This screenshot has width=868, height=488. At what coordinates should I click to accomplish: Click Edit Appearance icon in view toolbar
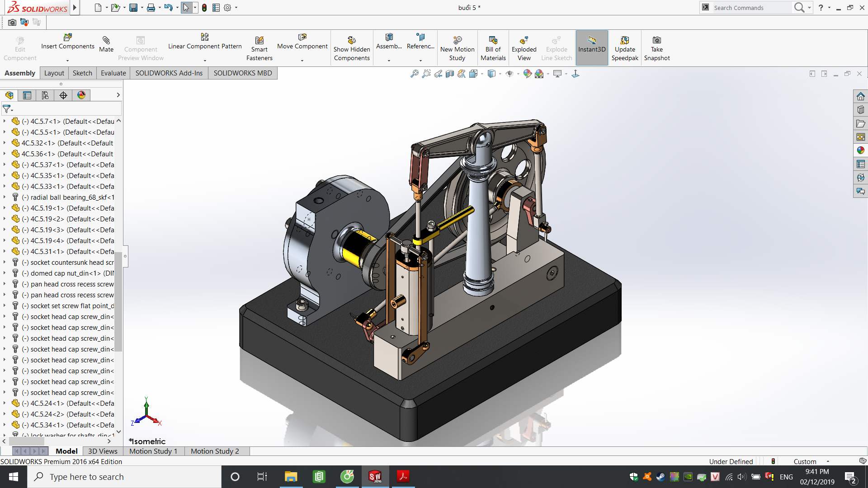pyautogui.click(x=527, y=74)
